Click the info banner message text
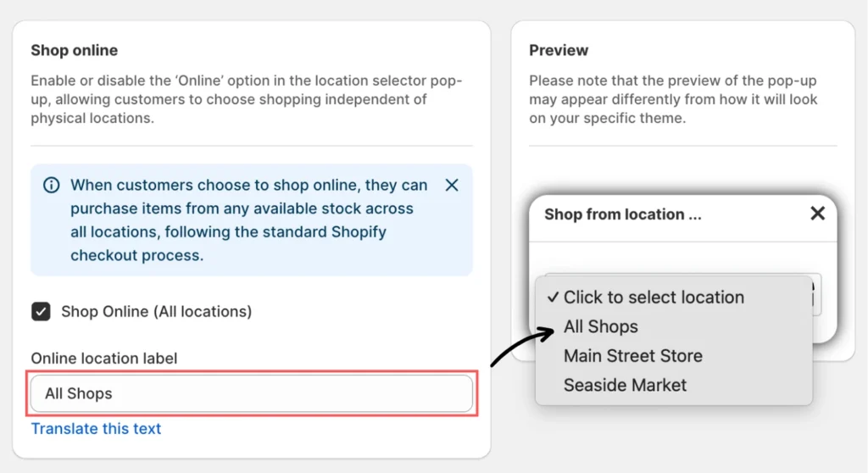The height and width of the screenshot is (473, 868). [x=248, y=220]
